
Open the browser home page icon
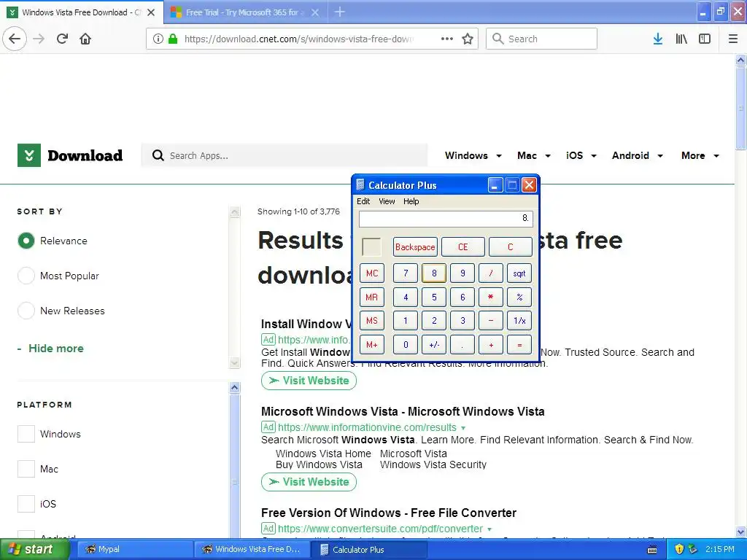pos(85,39)
